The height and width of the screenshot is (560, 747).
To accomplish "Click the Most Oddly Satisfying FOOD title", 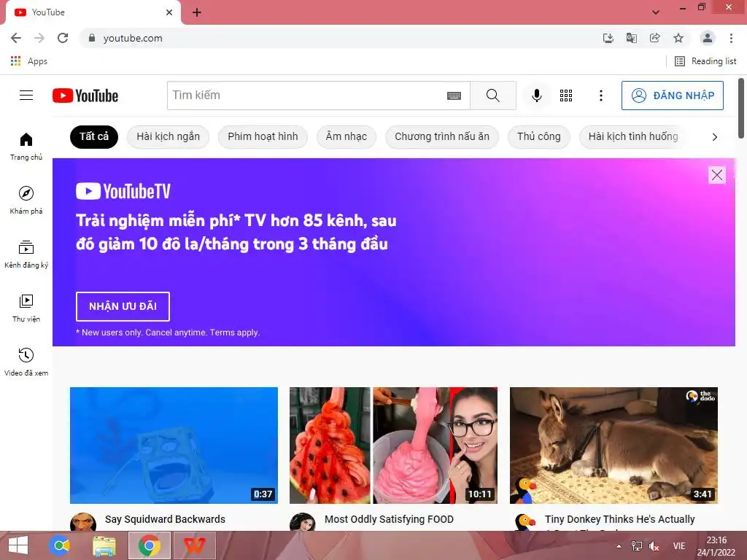I will 389,519.
